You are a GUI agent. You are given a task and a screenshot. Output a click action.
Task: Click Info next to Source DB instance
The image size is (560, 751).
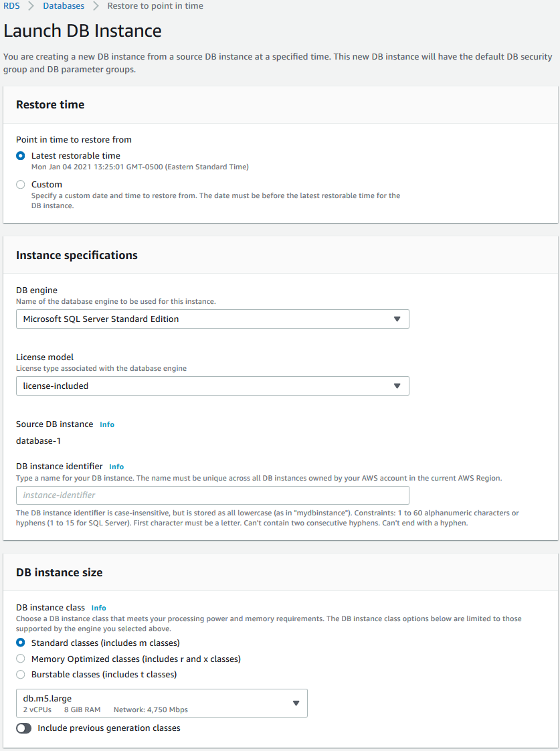[x=106, y=424]
